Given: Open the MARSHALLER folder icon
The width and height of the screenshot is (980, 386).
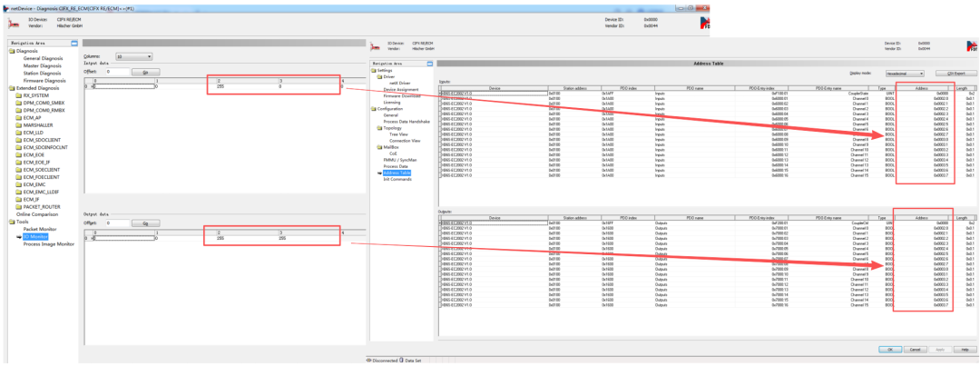Looking at the screenshot, I should click(x=19, y=124).
